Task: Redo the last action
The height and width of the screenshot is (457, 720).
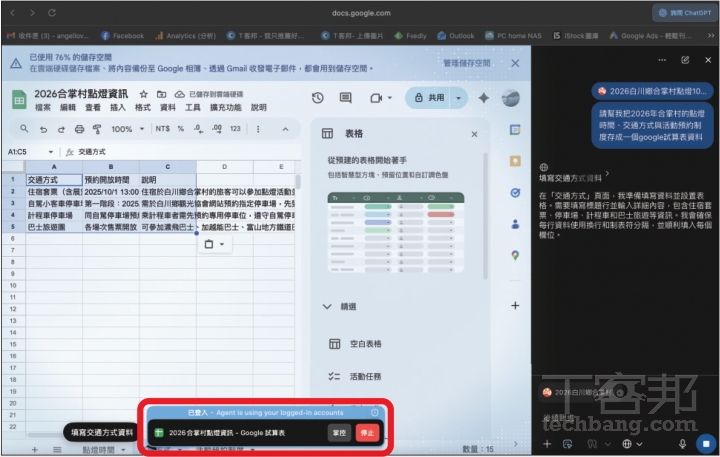Action: [x=61, y=130]
